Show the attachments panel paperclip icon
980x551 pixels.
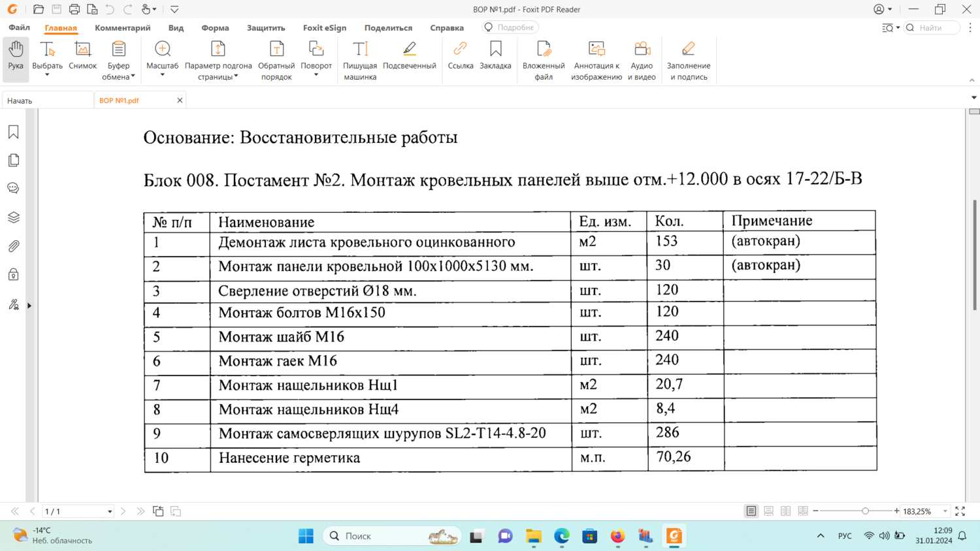[14, 246]
